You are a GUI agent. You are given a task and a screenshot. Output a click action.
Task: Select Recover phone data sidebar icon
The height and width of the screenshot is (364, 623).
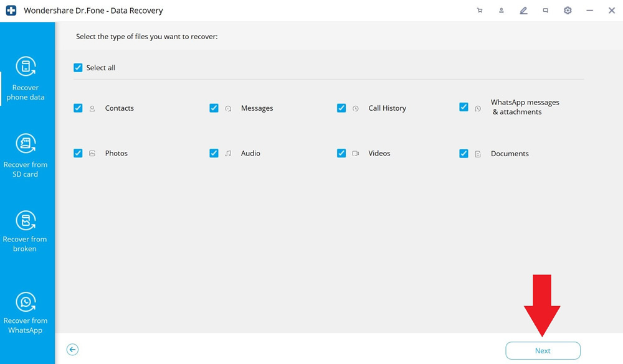pos(26,66)
